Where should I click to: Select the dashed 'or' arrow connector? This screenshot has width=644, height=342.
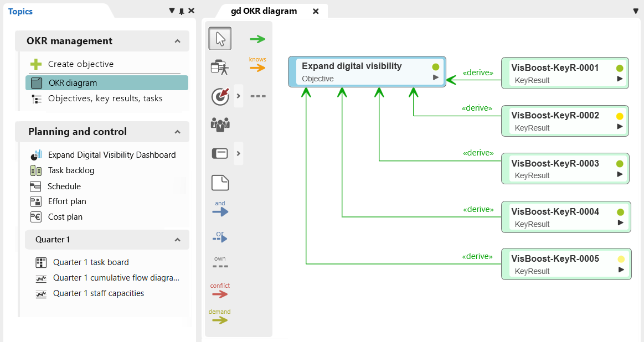[220, 236]
